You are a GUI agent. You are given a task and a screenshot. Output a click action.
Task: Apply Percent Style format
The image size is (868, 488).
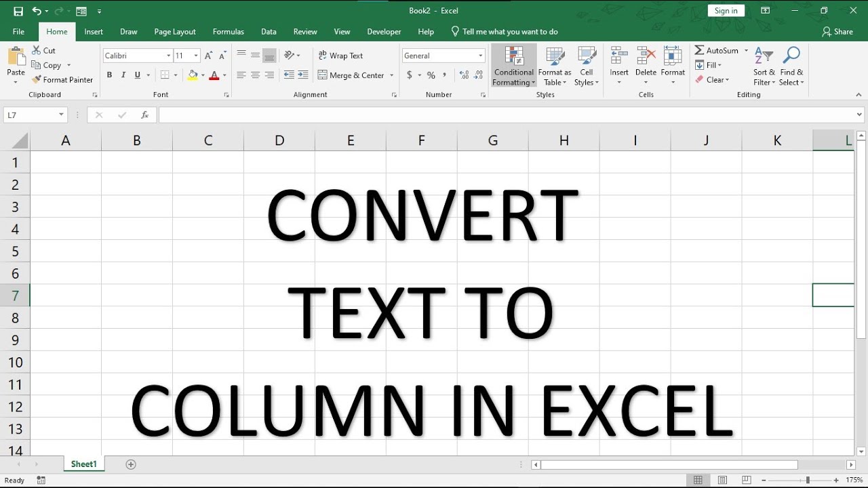431,75
